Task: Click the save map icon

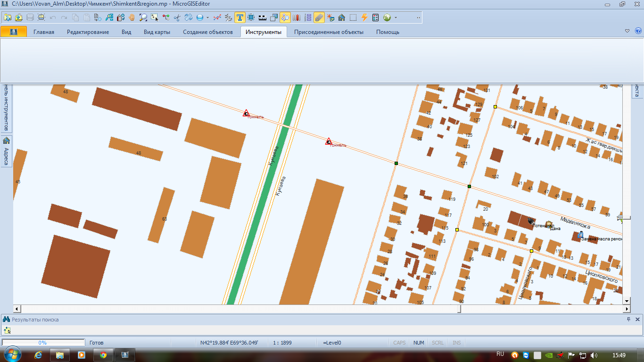Action: [30, 18]
